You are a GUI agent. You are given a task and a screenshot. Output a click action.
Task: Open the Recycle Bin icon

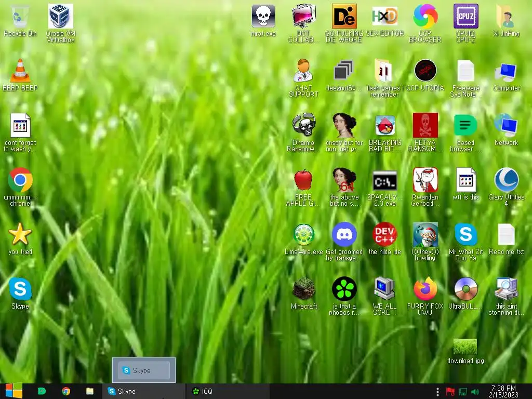coord(20,16)
